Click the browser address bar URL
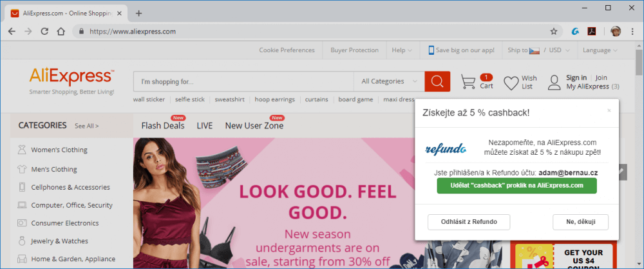 tap(133, 31)
